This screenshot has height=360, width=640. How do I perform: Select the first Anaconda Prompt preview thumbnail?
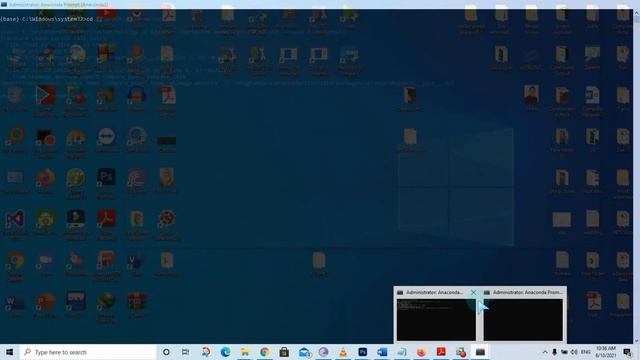pyautogui.click(x=436, y=320)
